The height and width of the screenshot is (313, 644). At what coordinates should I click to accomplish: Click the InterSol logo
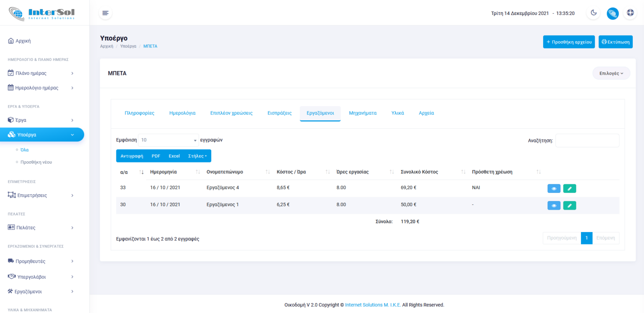42,13
